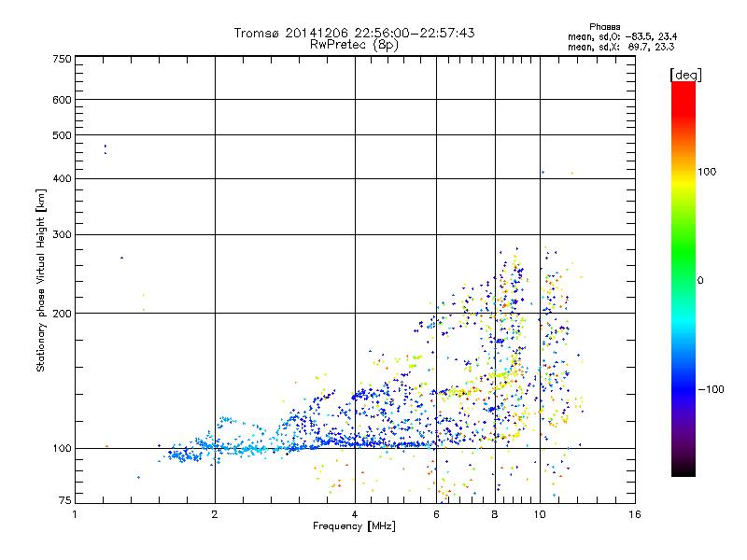The image size is (747, 560).
Task: Click the x-axis tick label '8'
Action: [495, 514]
